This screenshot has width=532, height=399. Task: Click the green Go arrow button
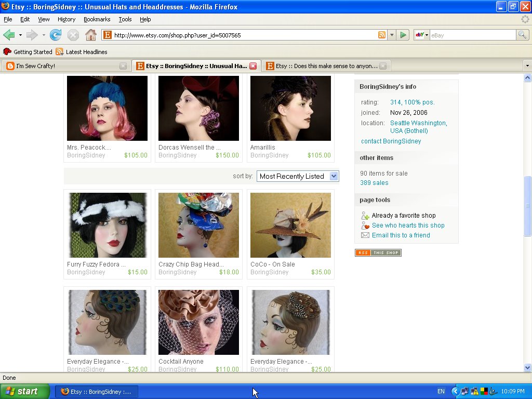pos(403,35)
